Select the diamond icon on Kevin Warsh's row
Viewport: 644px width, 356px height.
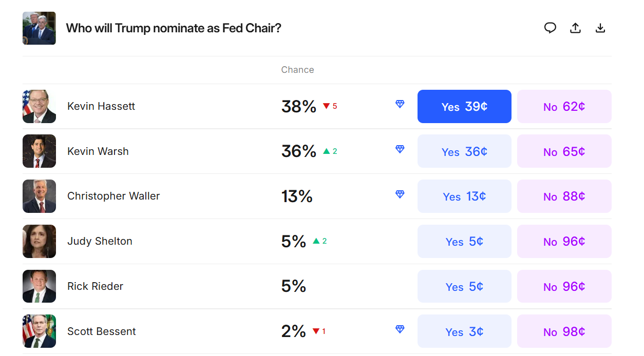point(400,149)
